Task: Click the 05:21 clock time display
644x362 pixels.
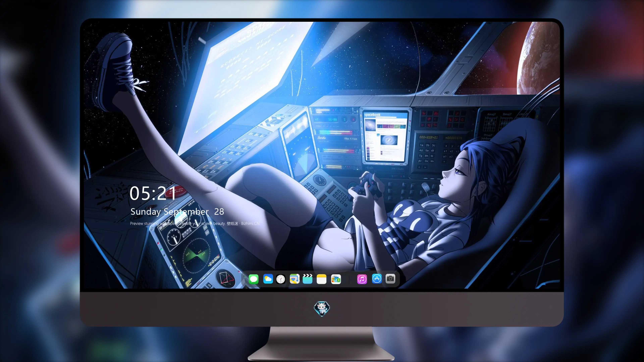Action: point(153,193)
